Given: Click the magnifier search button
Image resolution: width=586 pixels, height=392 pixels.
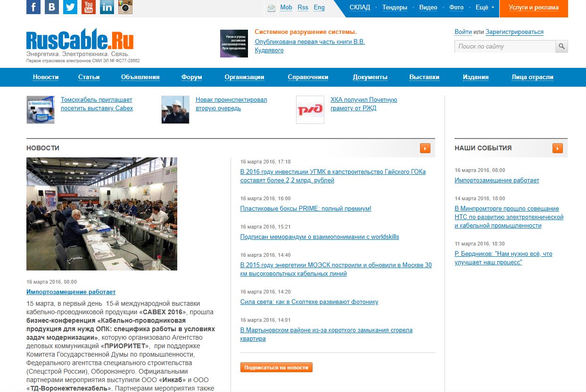Looking at the screenshot, I should (x=561, y=46).
